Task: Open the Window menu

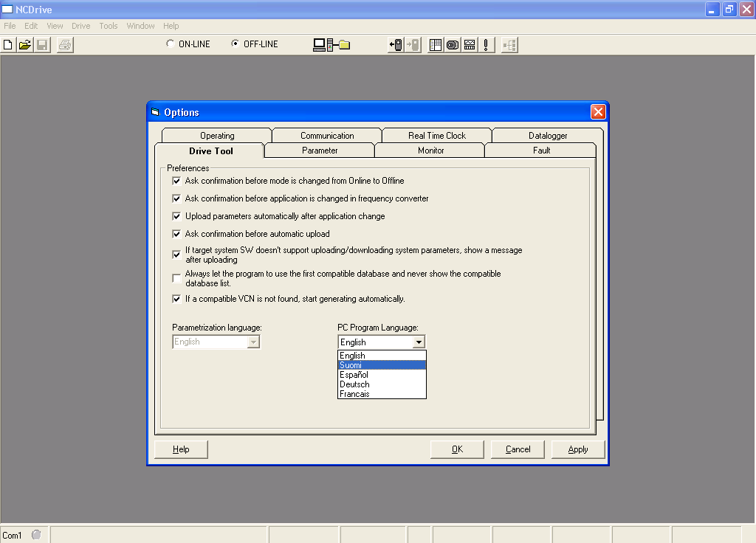Action: click(140, 26)
